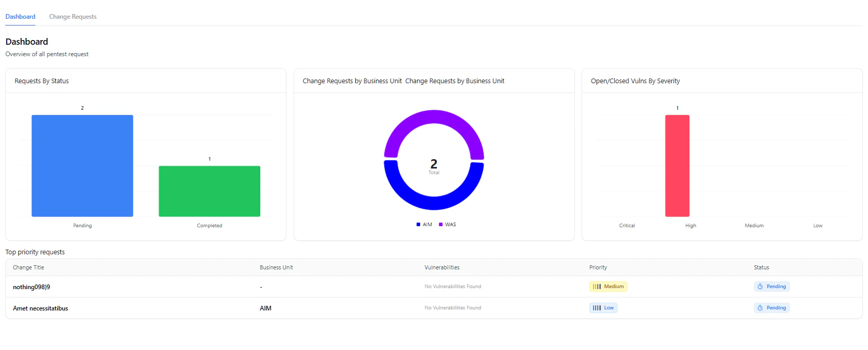Click the Pending timer icon for nothing098)9
868x350 pixels.
(760, 287)
